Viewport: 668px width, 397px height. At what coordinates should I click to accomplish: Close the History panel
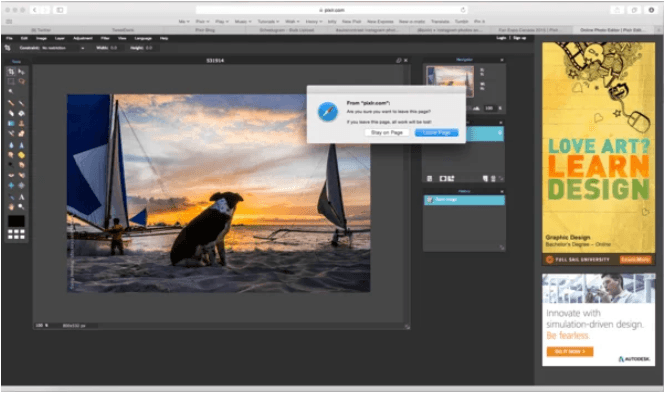pos(501,191)
